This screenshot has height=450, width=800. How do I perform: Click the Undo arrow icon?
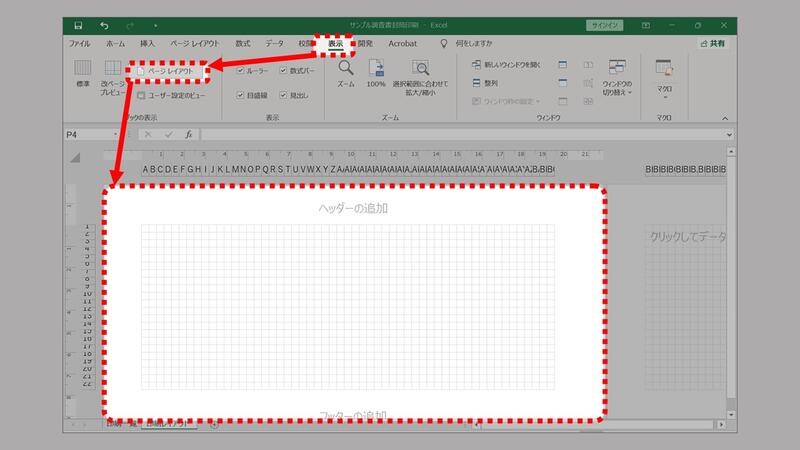click(x=104, y=26)
